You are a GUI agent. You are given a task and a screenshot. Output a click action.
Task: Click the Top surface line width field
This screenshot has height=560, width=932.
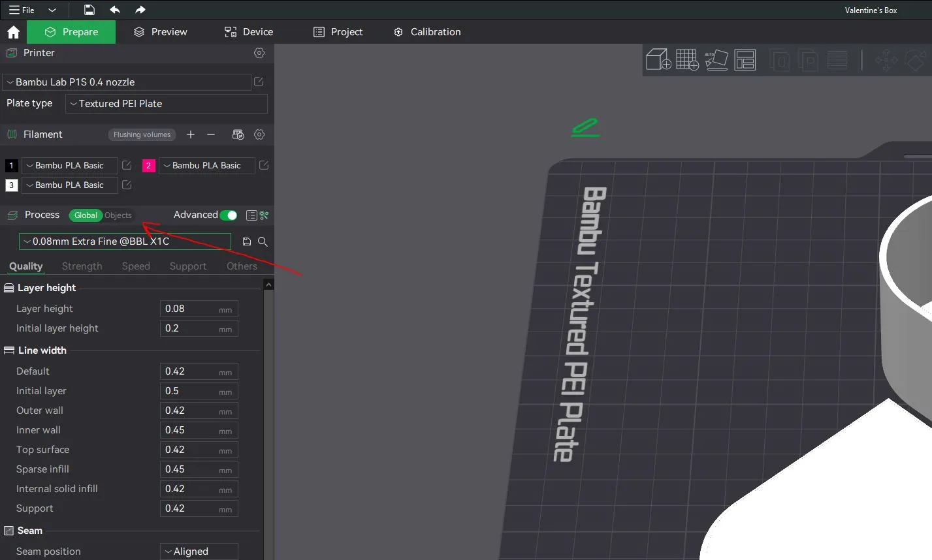coord(199,450)
